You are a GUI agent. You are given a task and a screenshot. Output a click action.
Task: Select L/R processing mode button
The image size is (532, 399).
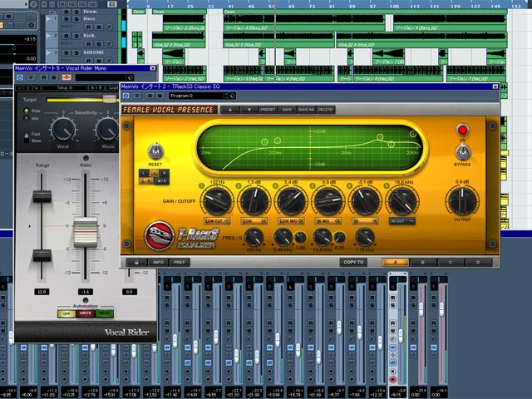pos(146,181)
